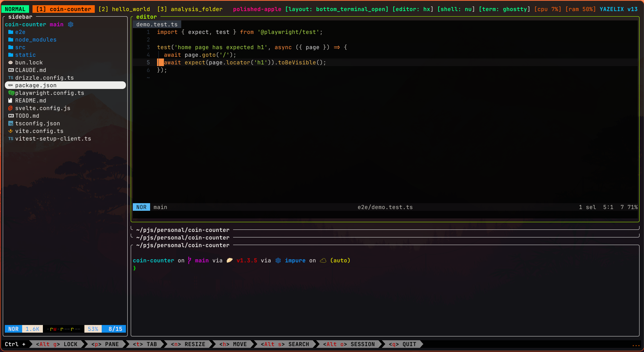This screenshot has width=644, height=352.
Task: Click the tsconfig.json file icon
Action: tap(11, 124)
